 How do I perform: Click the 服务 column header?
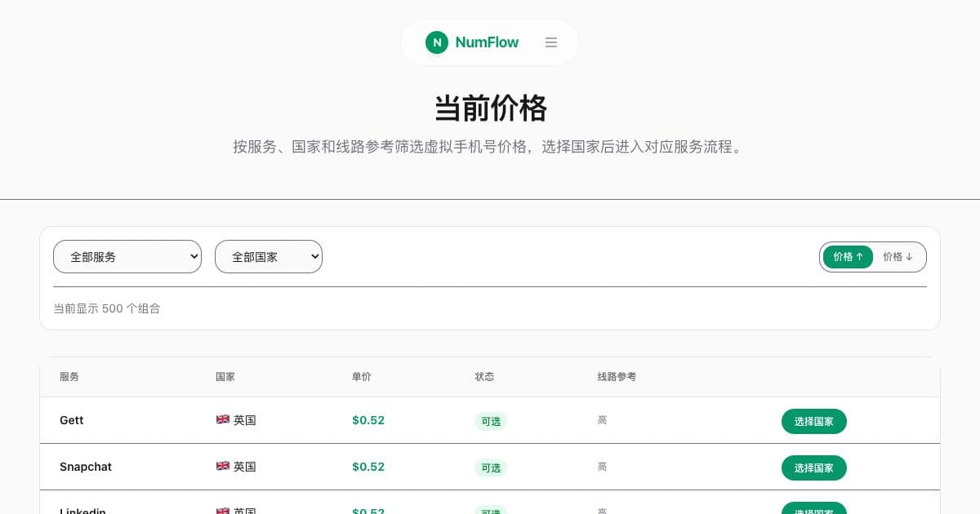69,377
